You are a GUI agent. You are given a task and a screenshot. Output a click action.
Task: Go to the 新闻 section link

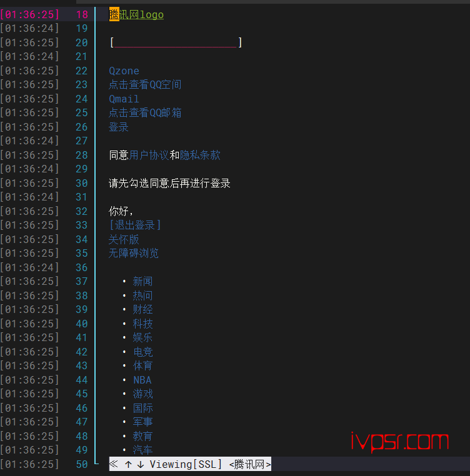point(142,281)
